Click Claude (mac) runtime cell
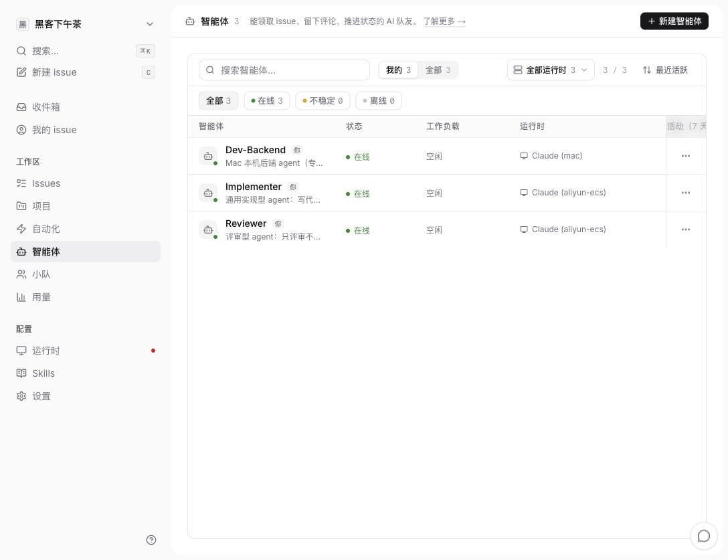The width and height of the screenshot is (728, 560). pyautogui.click(x=551, y=156)
